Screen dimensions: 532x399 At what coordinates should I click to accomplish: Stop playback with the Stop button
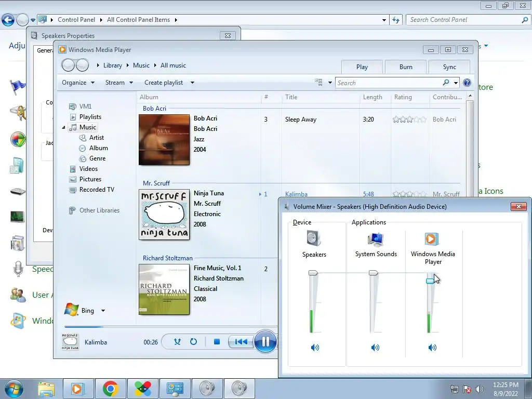click(x=217, y=342)
